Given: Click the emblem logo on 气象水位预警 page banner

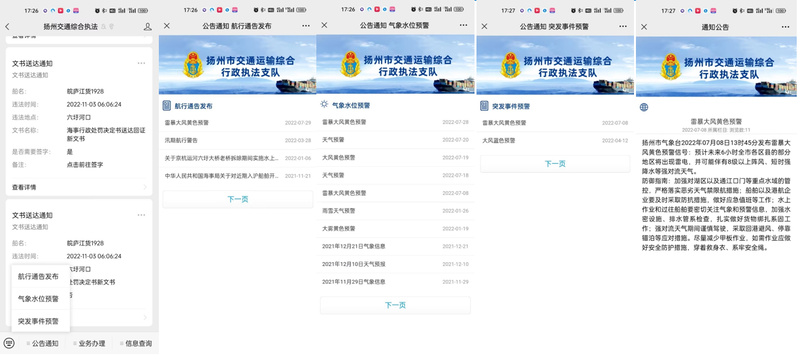Looking at the screenshot, I should (x=351, y=64).
